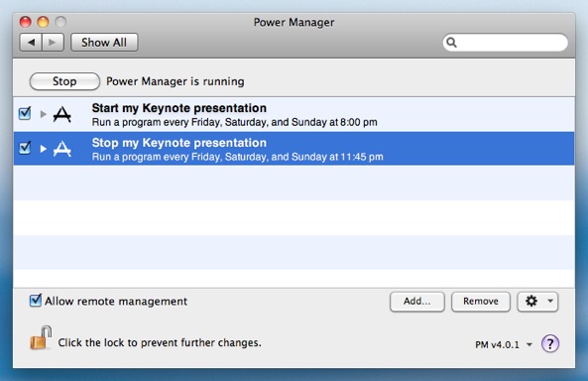The width and height of the screenshot is (588, 381).
Task: Click the magnifying glass search icon
Action: point(451,43)
